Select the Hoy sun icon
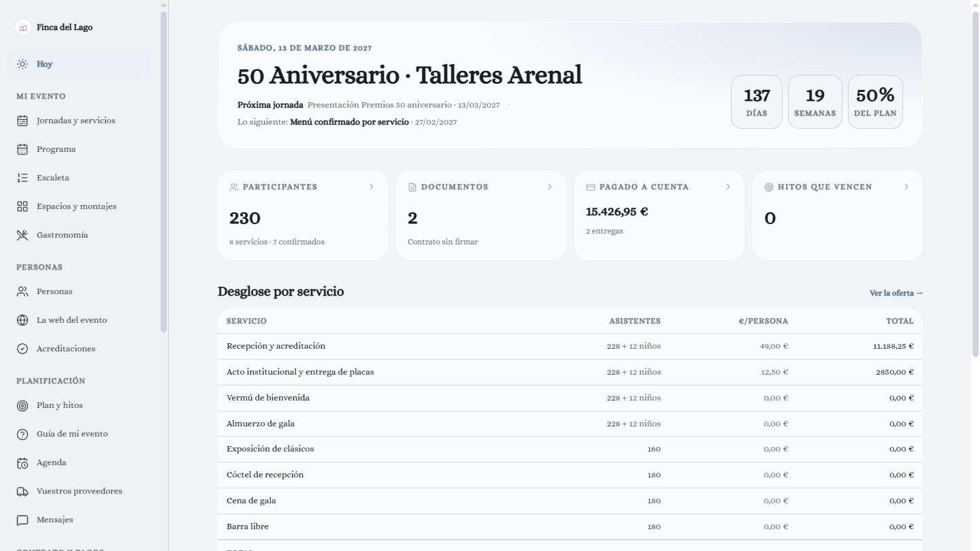 22,64
